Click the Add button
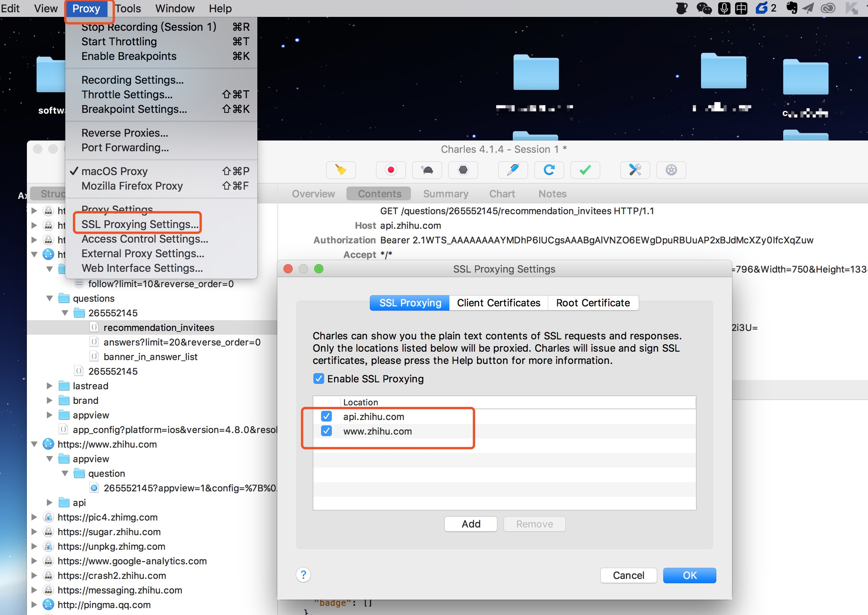The width and height of the screenshot is (868, 615). 471,524
